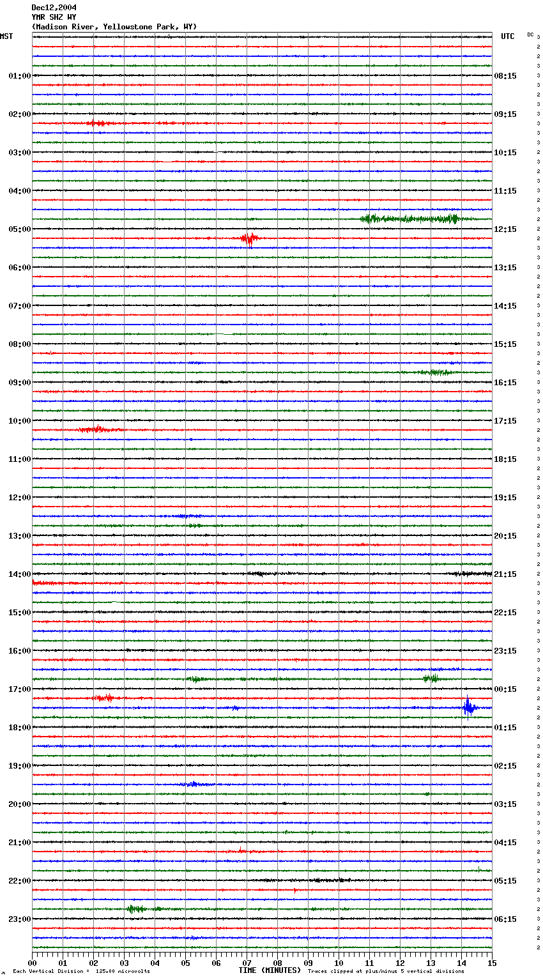The height and width of the screenshot is (980, 543).
Task: Click the DC column header
Action: [x=530, y=34]
